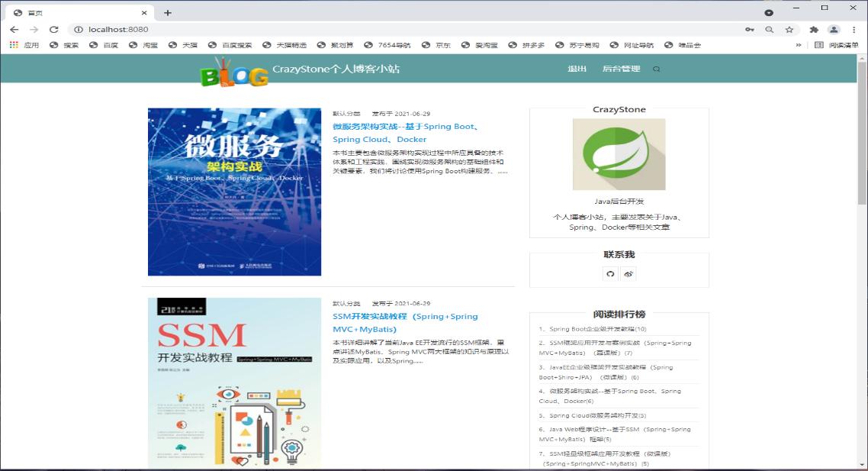The image size is (868, 471).
Task: Open the browser extensions puzzle icon
Action: pyautogui.click(x=814, y=30)
